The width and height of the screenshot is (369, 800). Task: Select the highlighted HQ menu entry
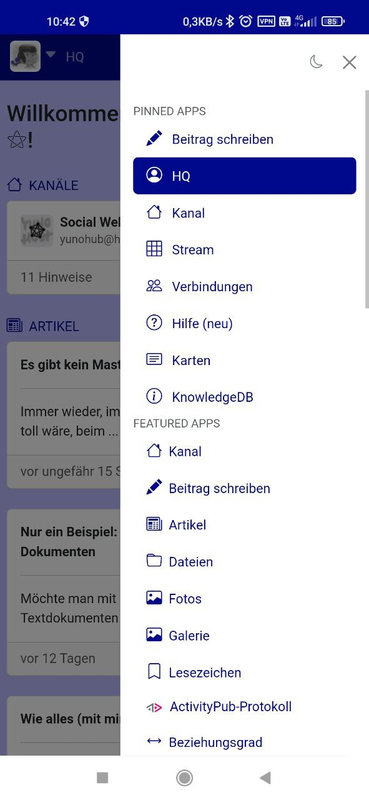point(244,176)
